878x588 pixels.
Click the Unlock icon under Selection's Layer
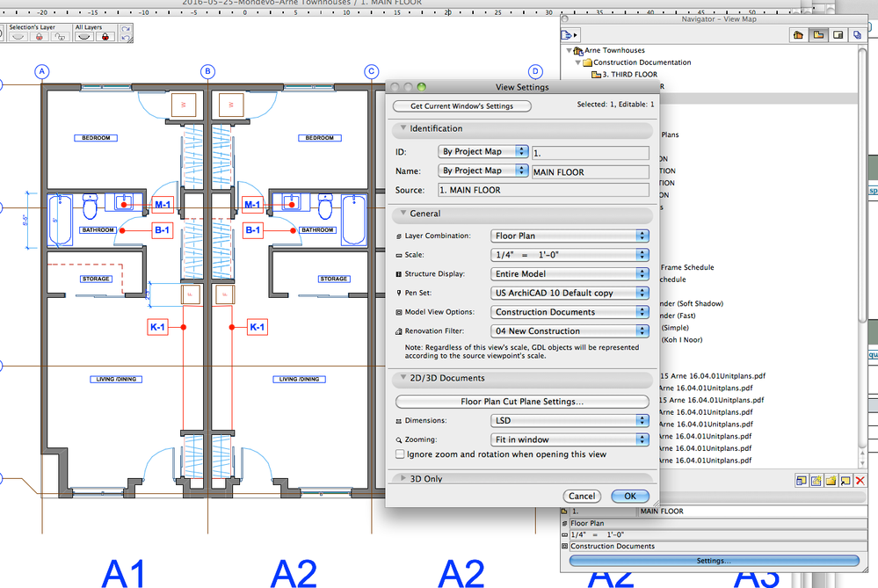(60, 37)
